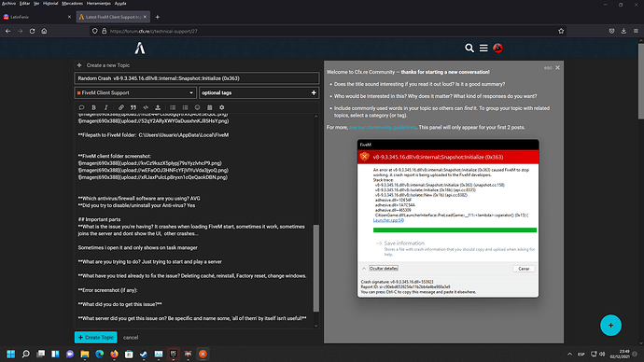Open the FiveM Client Support category dropdown
This screenshot has width=644, height=362.
click(x=135, y=92)
